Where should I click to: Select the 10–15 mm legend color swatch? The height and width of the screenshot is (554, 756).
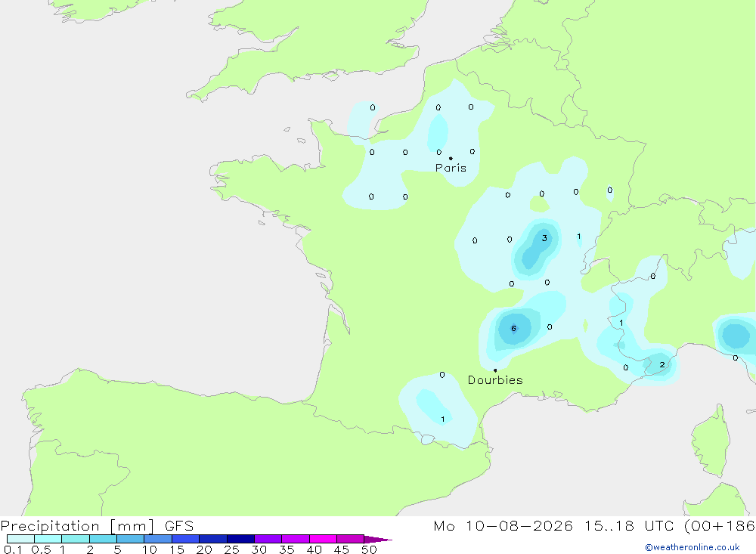point(158,539)
